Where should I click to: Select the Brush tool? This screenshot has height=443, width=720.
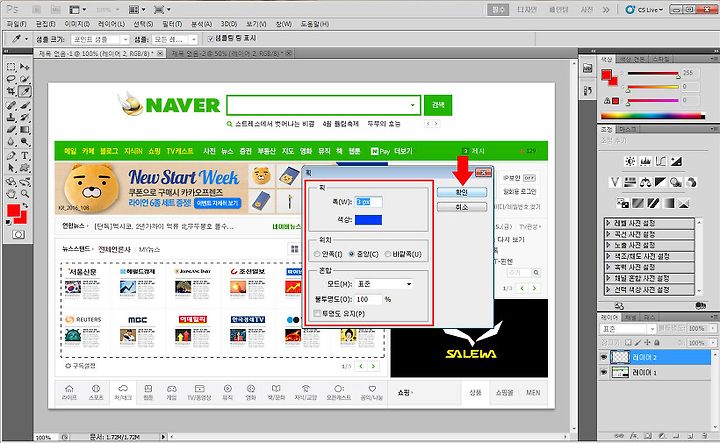pyautogui.click(x=25, y=105)
